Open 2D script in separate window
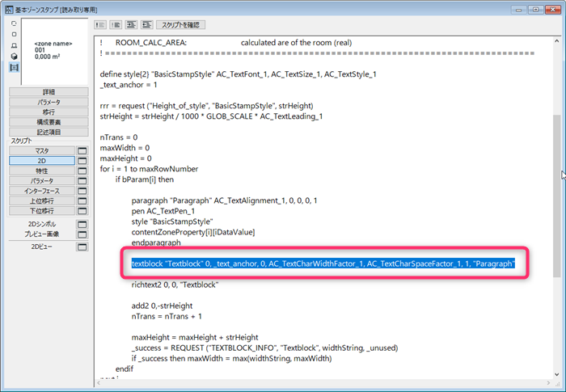The width and height of the screenshot is (566, 392). click(82, 161)
